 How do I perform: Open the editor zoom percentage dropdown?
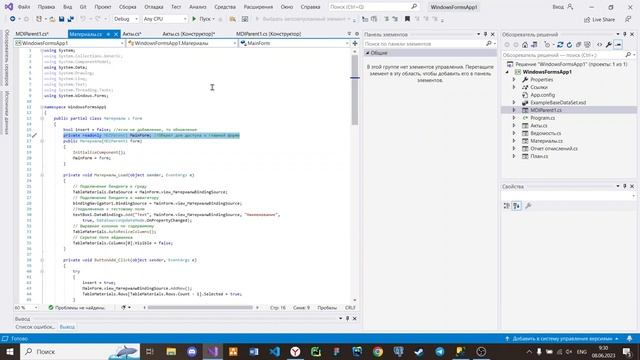[26, 308]
